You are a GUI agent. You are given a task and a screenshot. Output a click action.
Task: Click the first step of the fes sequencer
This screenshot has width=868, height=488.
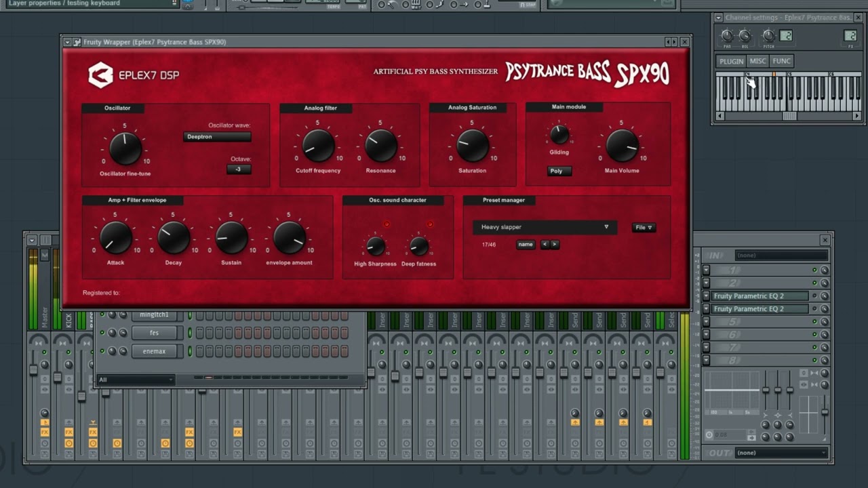pyautogui.click(x=200, y=333)
